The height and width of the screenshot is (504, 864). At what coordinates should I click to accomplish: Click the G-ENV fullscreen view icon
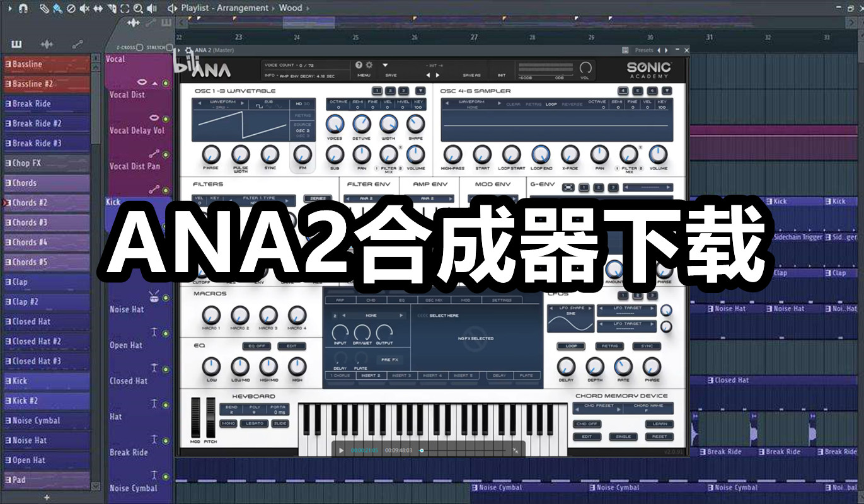(x=568, y=187)
